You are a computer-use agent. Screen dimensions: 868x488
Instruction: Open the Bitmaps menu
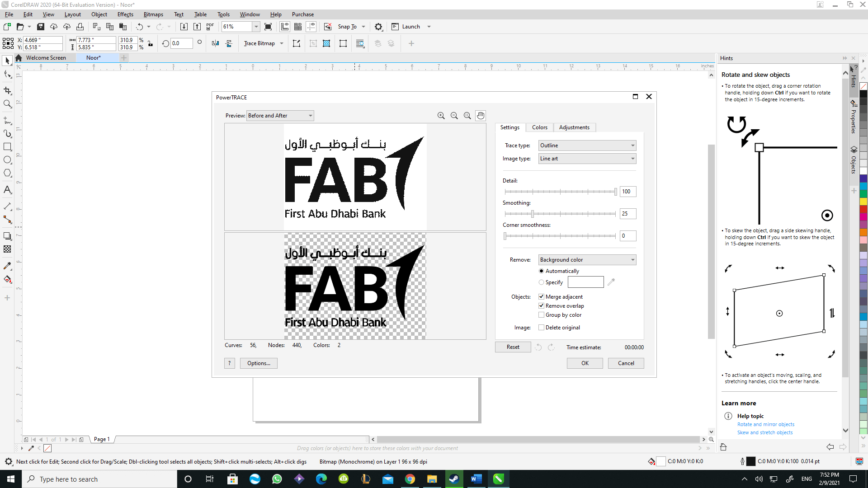pyautogui.click(x=153, y=14)
